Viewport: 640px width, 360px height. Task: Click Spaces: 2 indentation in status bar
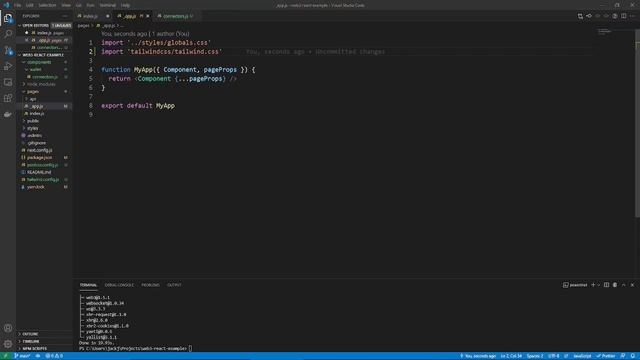[x=535, y=356]
